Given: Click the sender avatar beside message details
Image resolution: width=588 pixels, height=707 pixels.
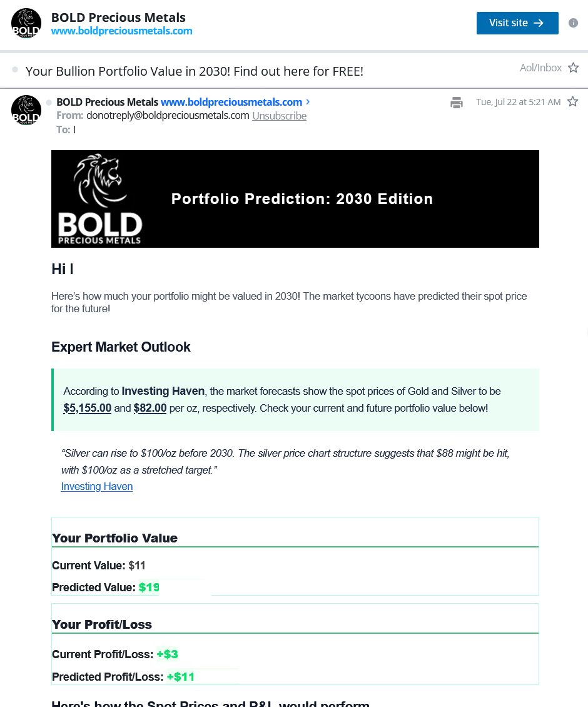Looking at the screenshot, I should pos(26,110).
